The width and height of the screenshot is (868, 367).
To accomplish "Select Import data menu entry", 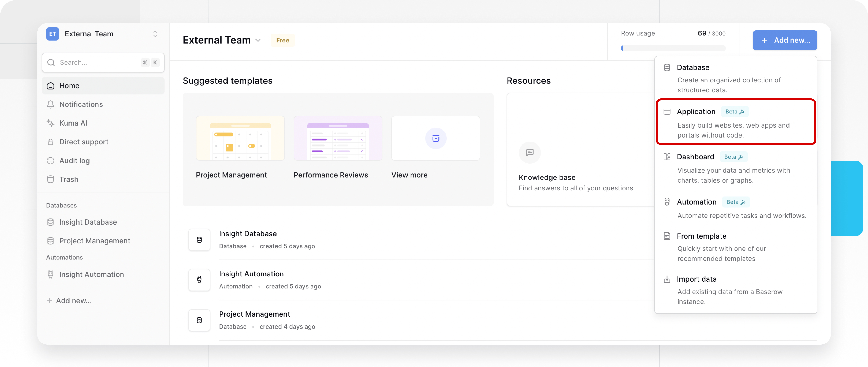I will tap(697, 279).
